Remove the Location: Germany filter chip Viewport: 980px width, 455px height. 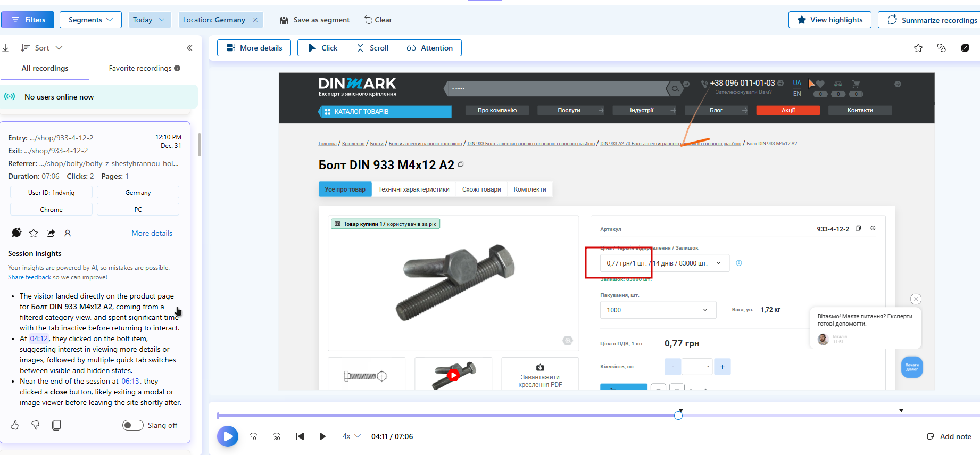coord(255,20)
